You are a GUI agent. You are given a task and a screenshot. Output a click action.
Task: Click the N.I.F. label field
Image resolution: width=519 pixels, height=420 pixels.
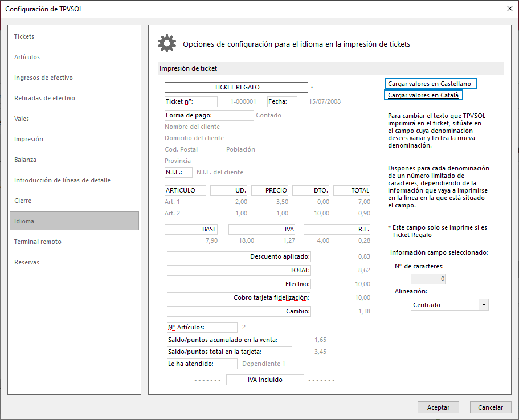point(178,172)
